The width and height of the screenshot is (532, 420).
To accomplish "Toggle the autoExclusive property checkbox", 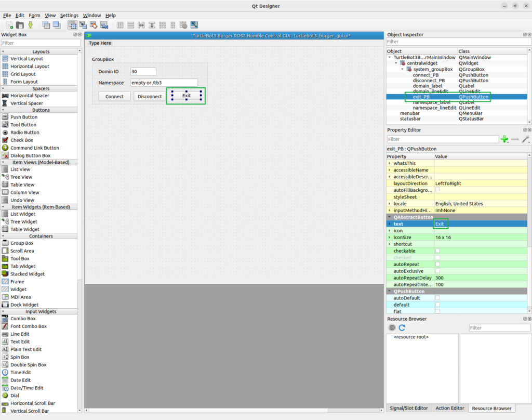I will coord(437,271).
